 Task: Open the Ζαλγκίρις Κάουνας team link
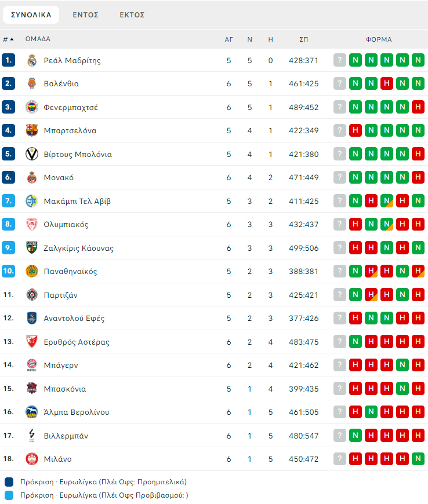(x=78, y=248)
